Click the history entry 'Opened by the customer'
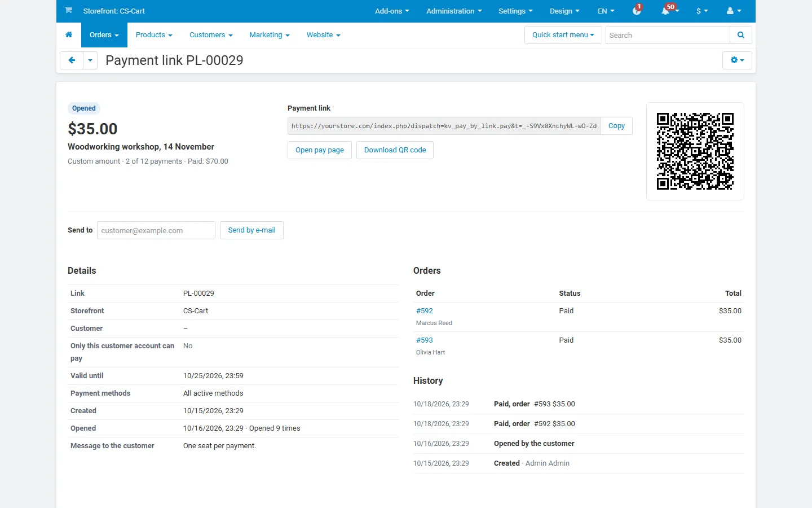 pyautogui.click(x=534, y=444)
